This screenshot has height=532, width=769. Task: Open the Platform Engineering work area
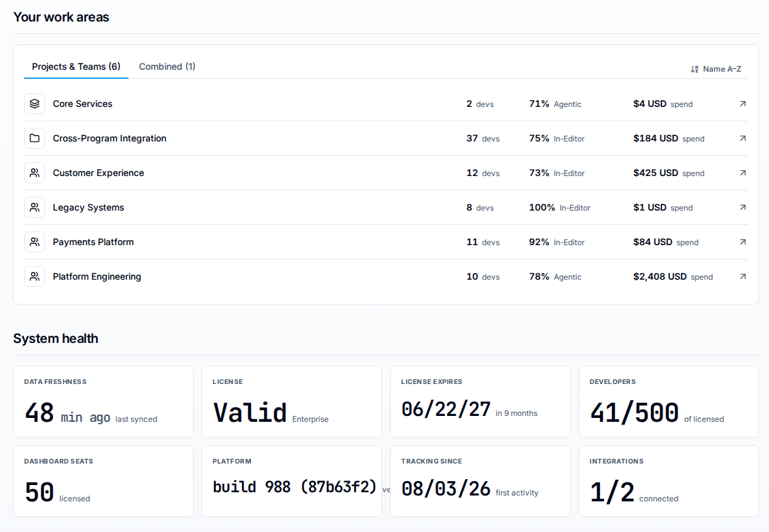386,276
